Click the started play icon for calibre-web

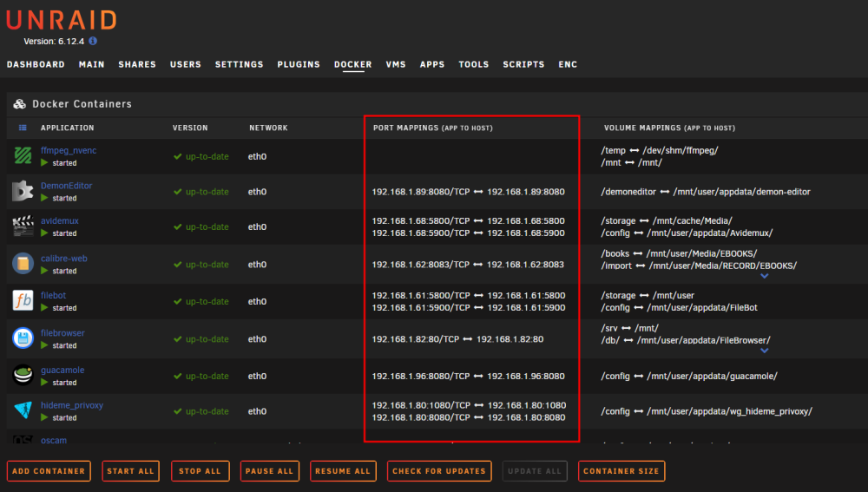coord(44,271)
